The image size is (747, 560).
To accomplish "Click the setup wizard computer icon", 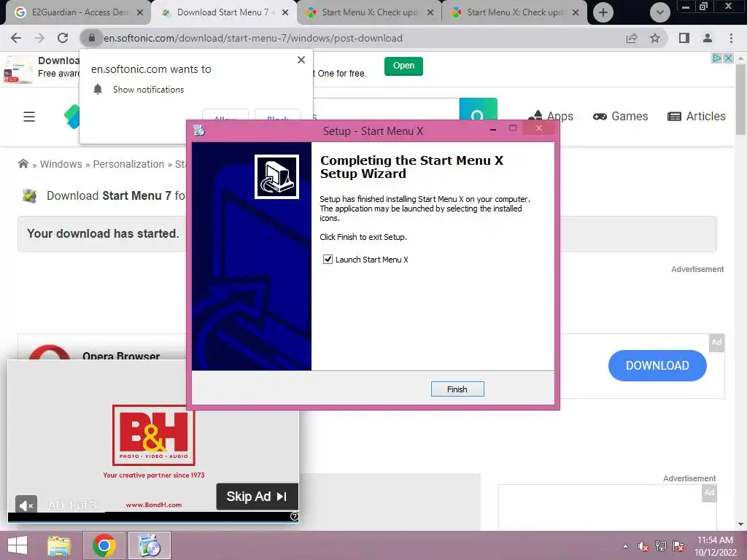I will tap(276, 176).
